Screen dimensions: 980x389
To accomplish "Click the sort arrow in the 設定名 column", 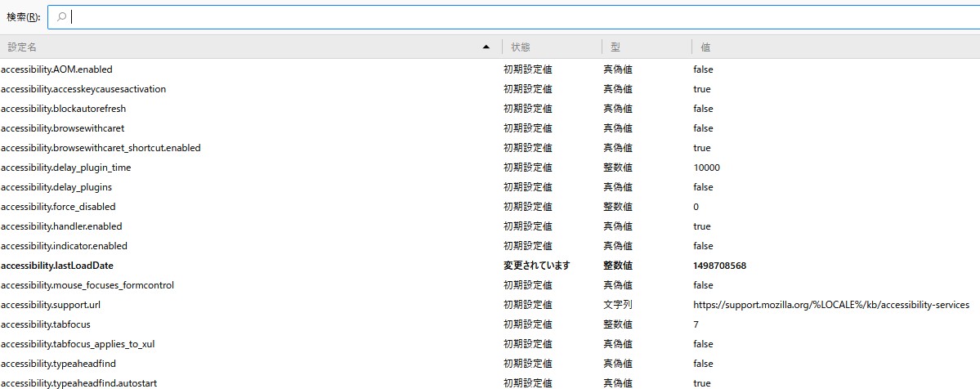I will 487,47.
